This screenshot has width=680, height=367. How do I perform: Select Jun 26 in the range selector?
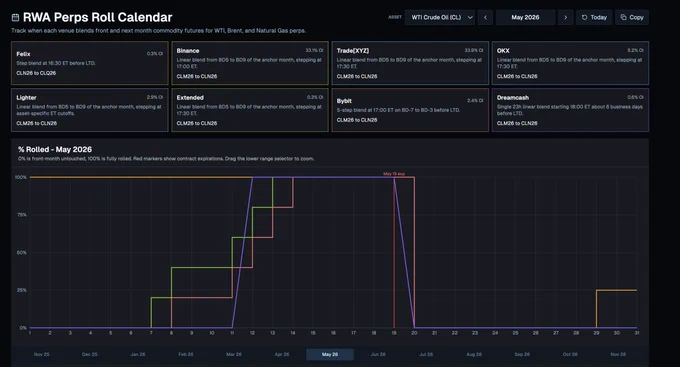coord(378,354)
